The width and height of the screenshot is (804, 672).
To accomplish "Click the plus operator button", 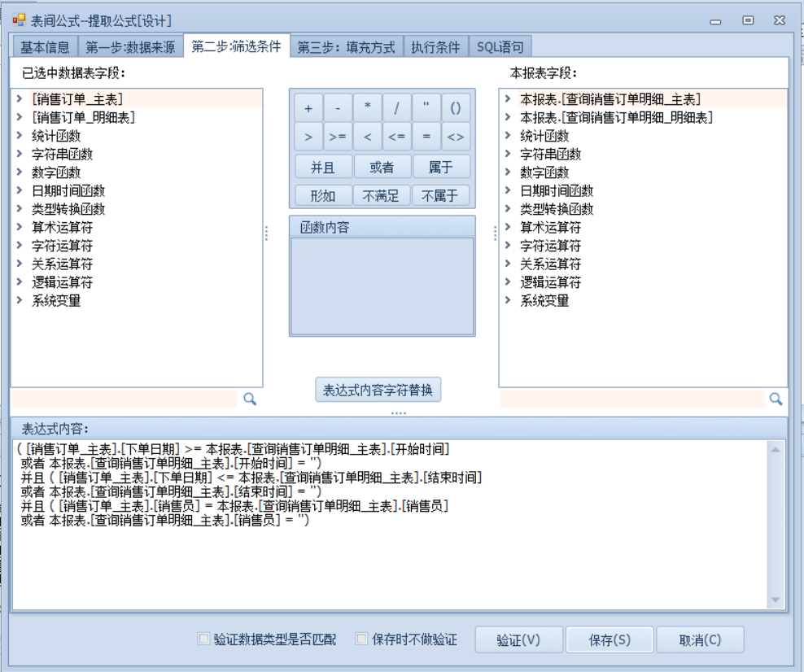I will pyautogui.click(x=308, y=108).
